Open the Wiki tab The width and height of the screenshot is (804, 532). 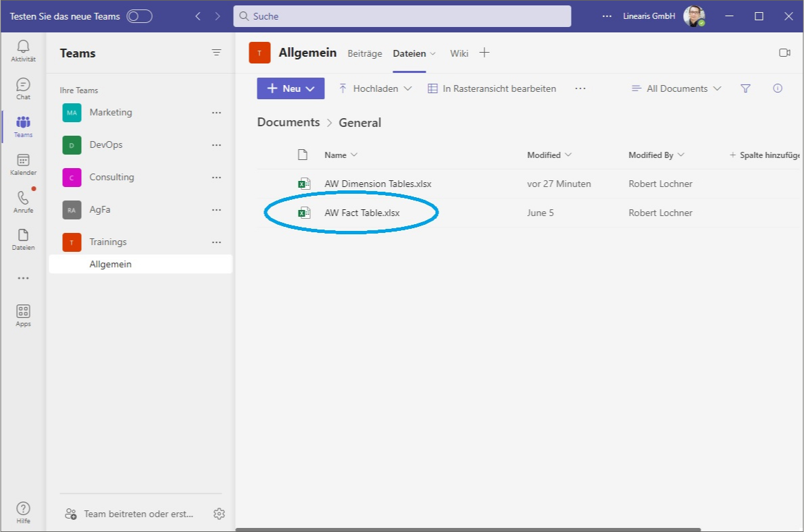pyautogui.click(x=459, y=53)
